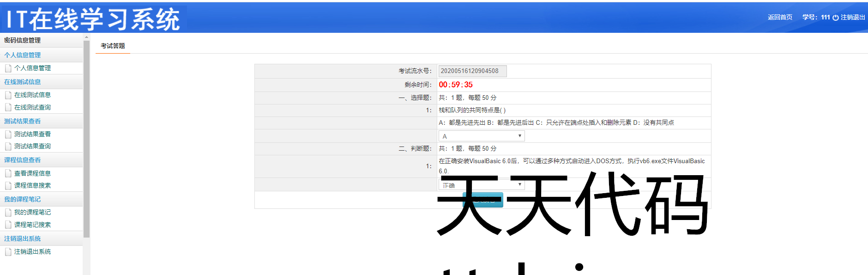868x275 pixels.
Task: Click the page icon beside 在线测试信息
Action: pyautogui.click(x=8, y=95)
